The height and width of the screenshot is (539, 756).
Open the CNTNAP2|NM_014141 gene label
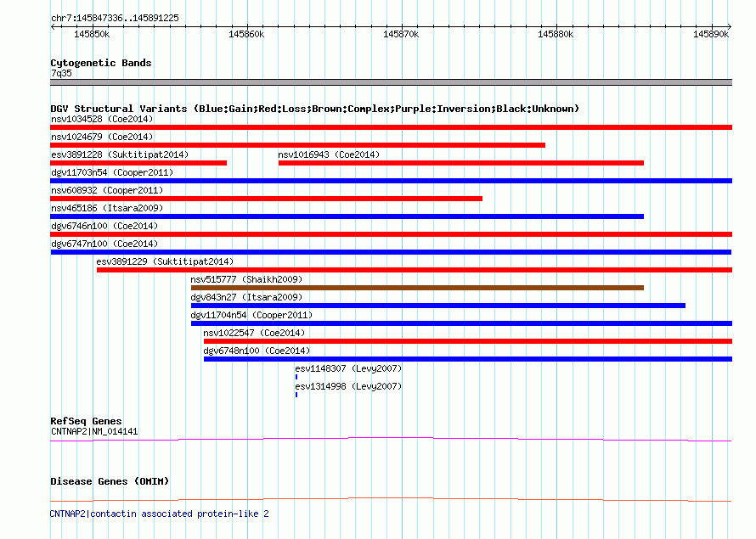coord(94,431)
